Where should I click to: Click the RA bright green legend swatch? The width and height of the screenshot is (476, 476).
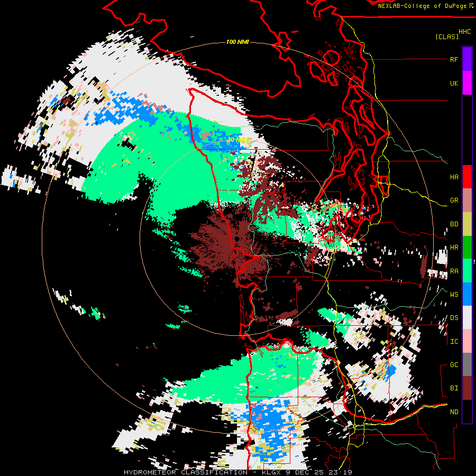pyautogui.click(x=467, y=271)
